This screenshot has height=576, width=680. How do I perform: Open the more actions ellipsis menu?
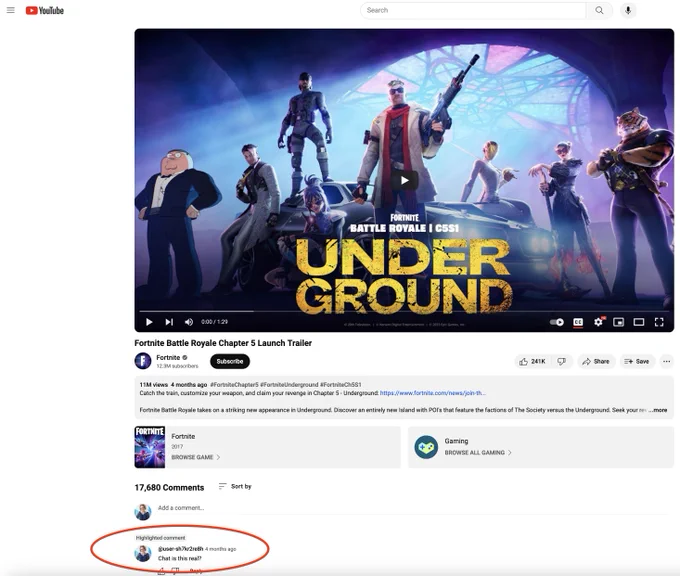667,361
